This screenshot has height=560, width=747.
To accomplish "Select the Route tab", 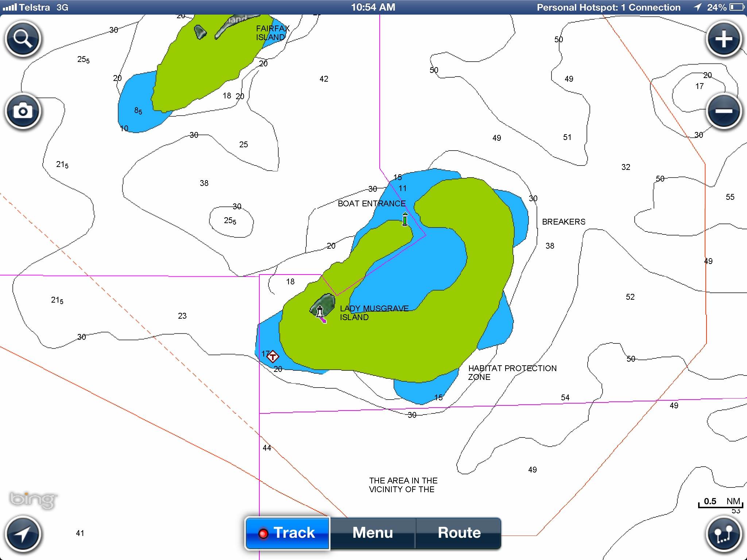I will 459,533.
